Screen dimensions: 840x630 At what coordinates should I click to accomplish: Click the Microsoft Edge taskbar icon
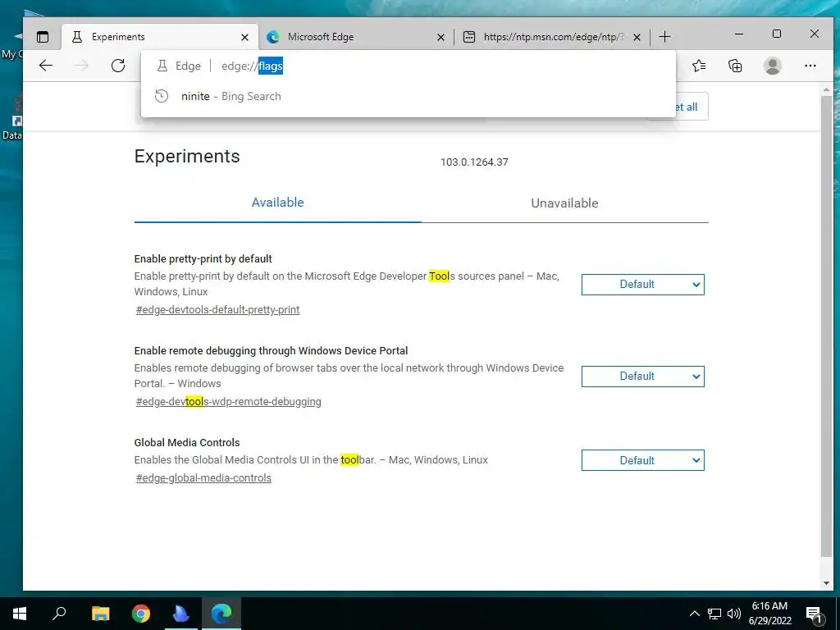pos(221,614)
